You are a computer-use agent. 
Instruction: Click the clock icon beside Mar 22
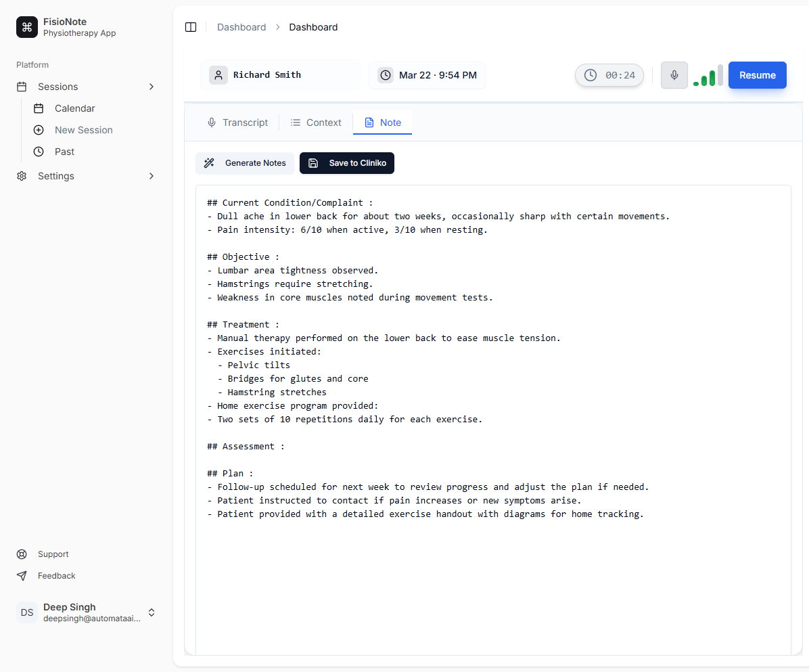click(386, 75)
